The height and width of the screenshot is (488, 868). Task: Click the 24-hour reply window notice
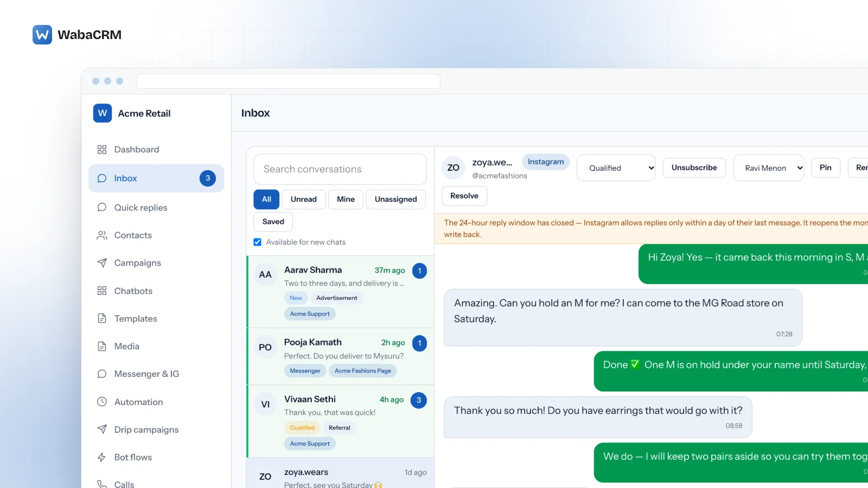tap(651, 229)
